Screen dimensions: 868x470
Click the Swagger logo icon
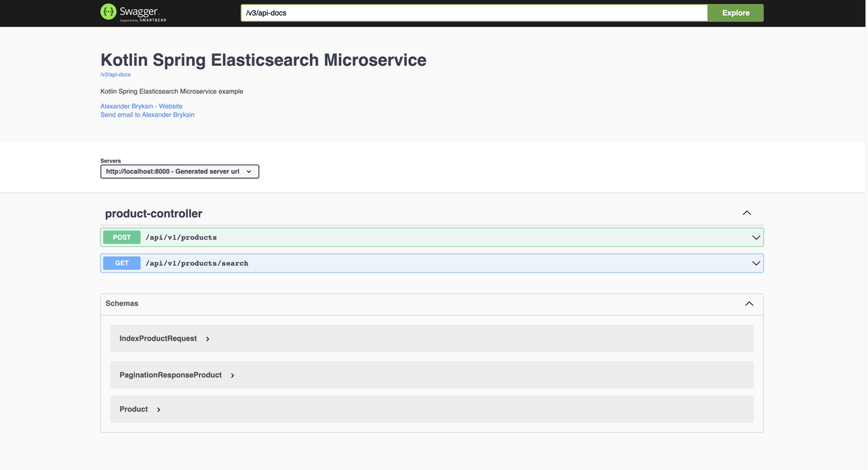[108, 12]
